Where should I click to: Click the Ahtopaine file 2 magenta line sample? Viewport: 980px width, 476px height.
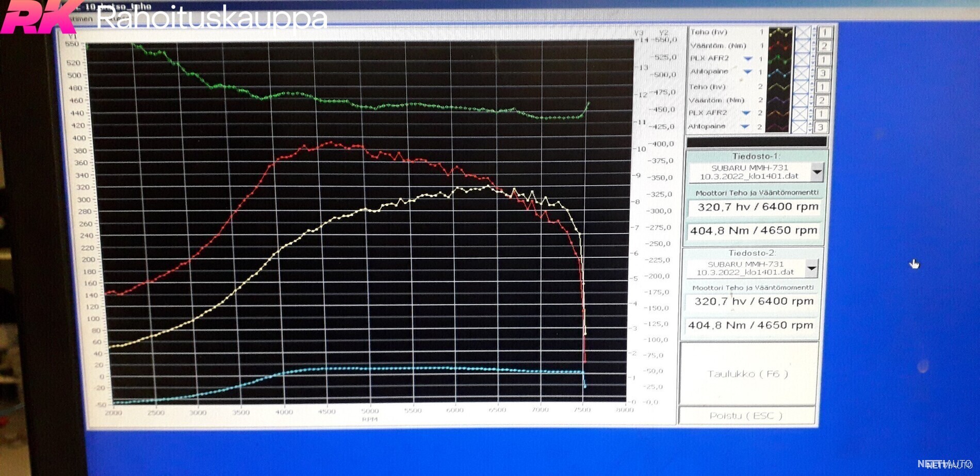click(777, 126)
